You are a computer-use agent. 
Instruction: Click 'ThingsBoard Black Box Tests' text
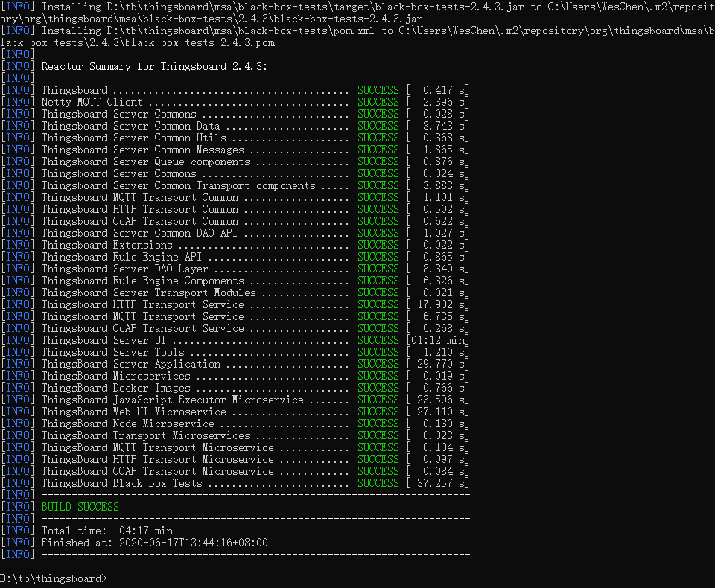pyautogui.click(x=121, y=483)
